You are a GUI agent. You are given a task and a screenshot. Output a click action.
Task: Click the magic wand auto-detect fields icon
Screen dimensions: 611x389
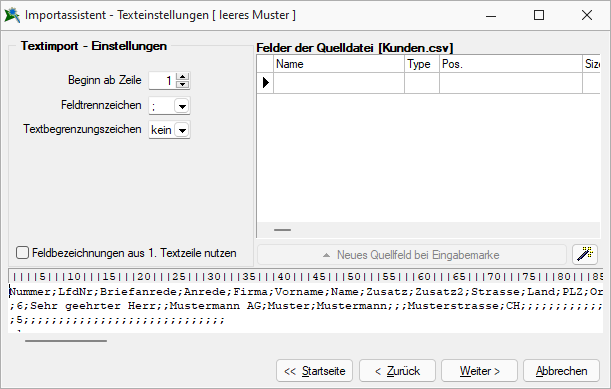pos(585,254)
